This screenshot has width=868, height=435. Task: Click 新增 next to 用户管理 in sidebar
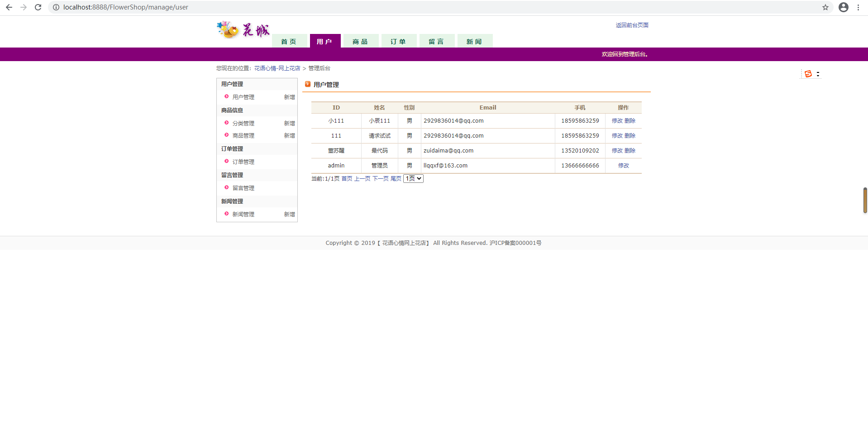289,97
